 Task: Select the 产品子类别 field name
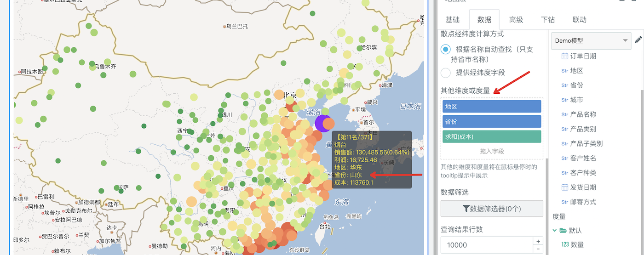[x=586, y=144]
